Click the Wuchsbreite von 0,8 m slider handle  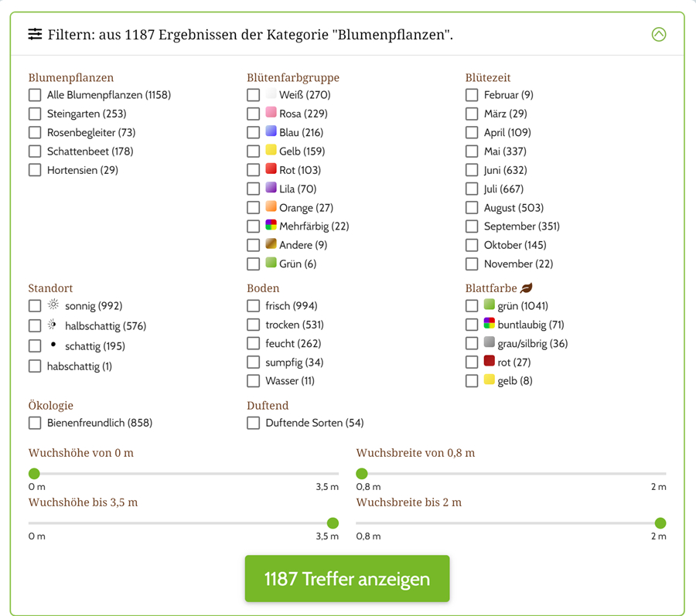coord(362,474)
